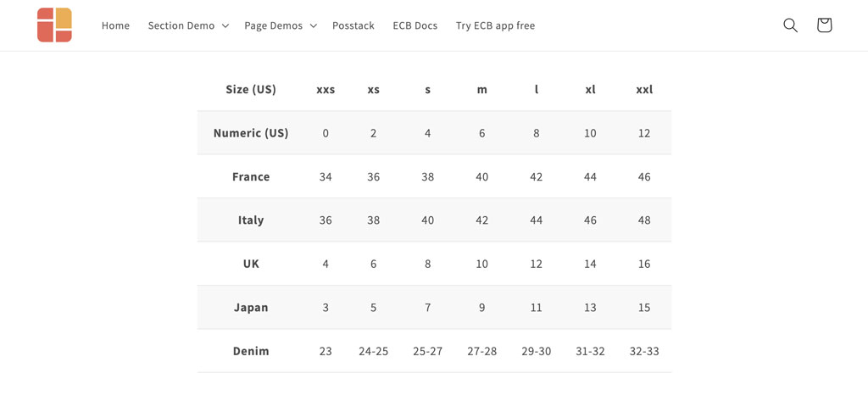
Task: Open the Page Demos menu label
Action: (274, 25)
